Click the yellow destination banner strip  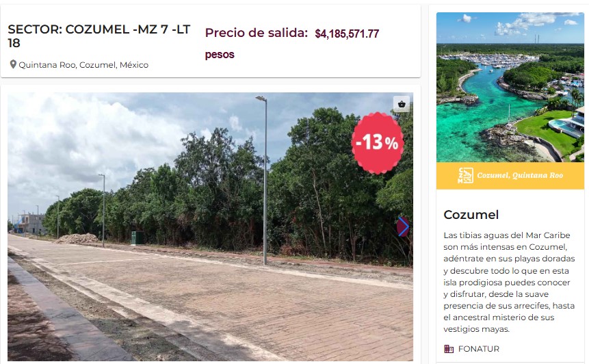click(x=510, y=175)
